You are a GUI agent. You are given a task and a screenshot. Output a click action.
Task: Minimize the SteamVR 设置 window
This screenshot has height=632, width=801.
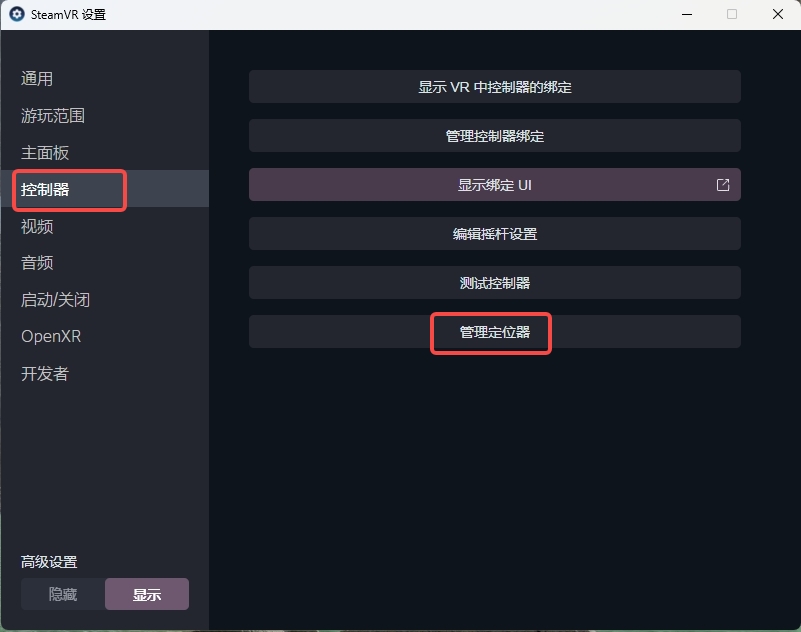coord(686,14)
